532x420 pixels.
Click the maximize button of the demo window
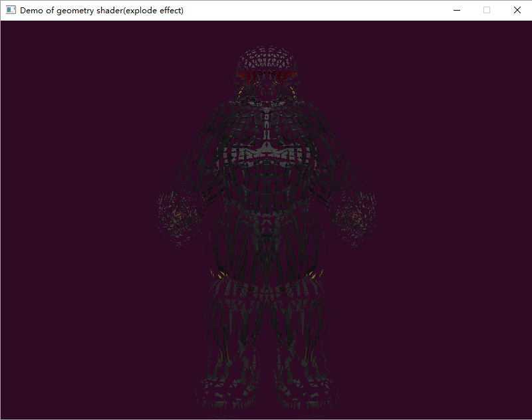point(486,10)
